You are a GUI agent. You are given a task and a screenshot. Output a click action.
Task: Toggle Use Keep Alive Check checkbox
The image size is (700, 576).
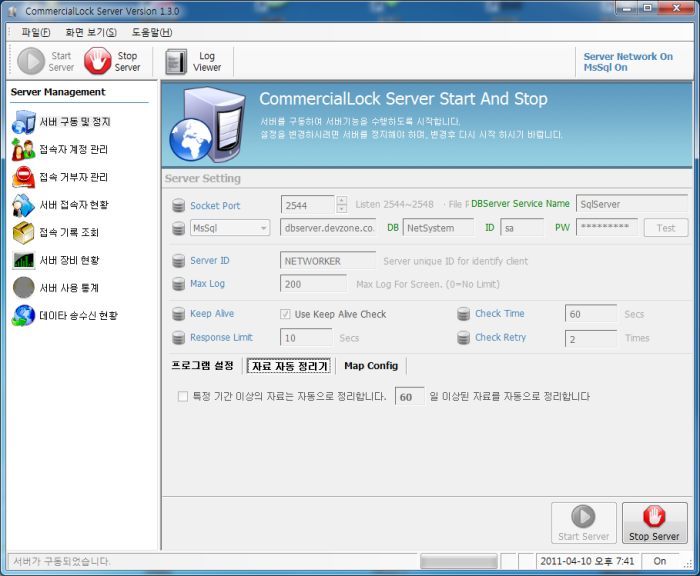pyautogui.click(x=285, y=314)
